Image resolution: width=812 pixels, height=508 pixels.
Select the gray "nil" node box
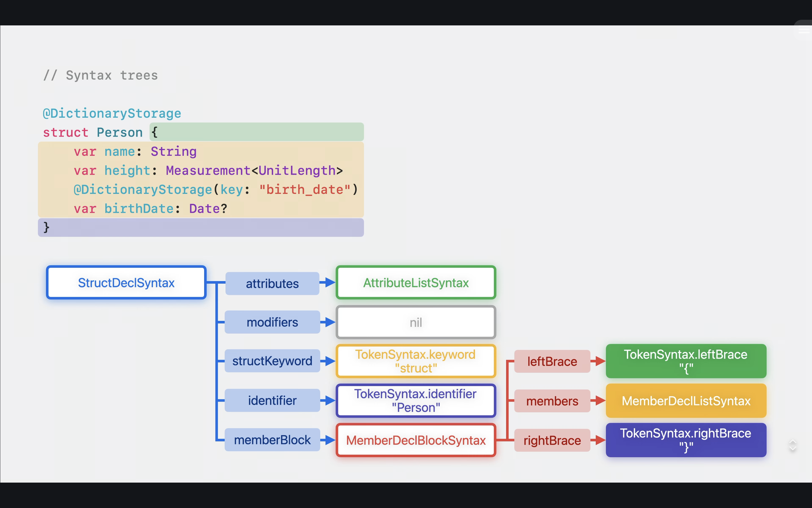click(x=416, y=323)
